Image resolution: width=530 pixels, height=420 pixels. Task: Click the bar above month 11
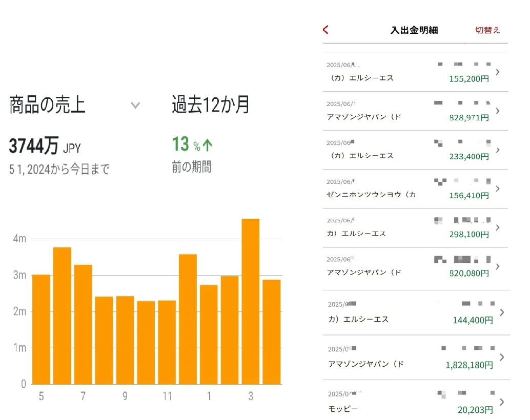click(x=167, y=342)
